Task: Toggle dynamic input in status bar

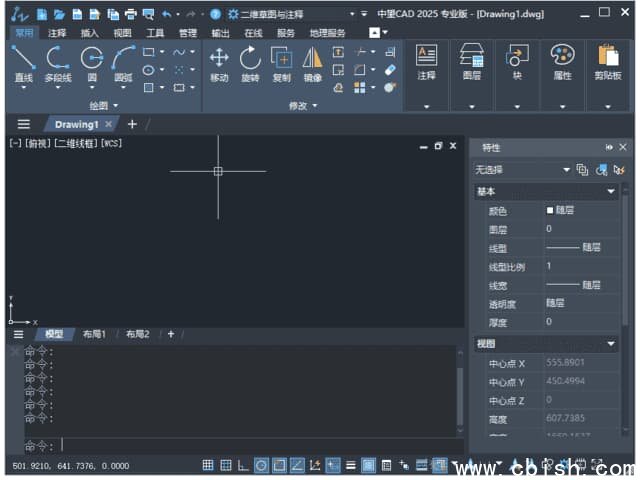Action: coord(333,465)
